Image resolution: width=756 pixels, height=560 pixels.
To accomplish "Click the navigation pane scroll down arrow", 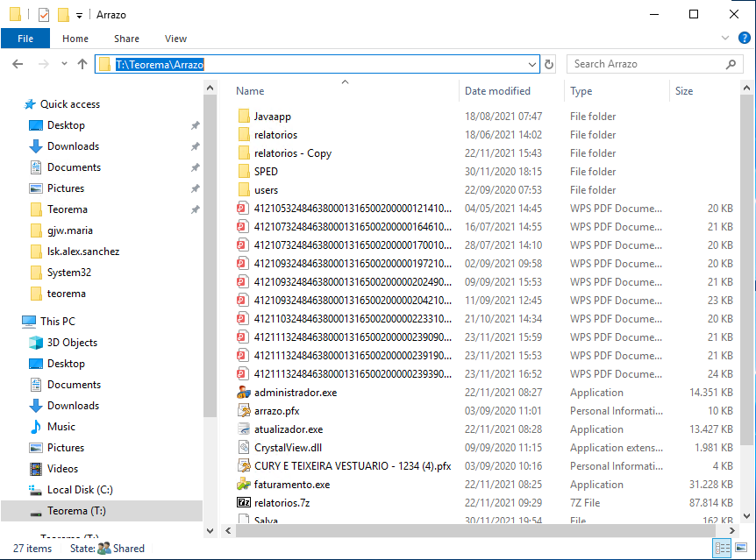I will [210, 530].
